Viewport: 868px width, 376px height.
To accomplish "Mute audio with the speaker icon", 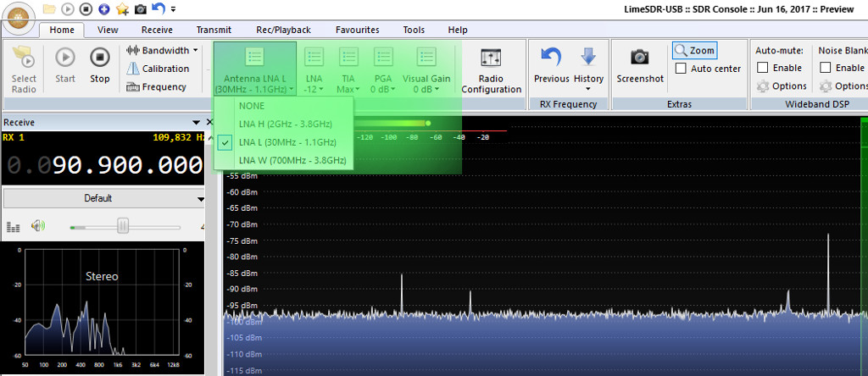I will click(37, 225).
